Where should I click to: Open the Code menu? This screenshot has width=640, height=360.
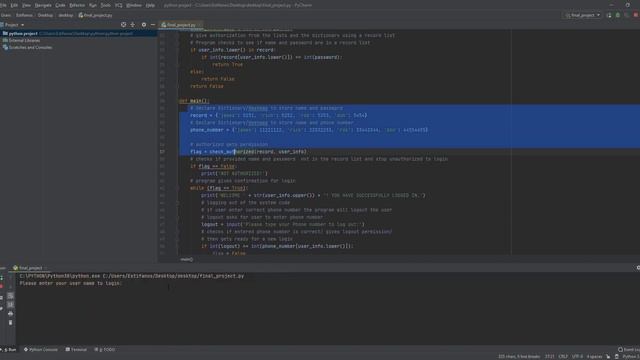click(60, 5)
